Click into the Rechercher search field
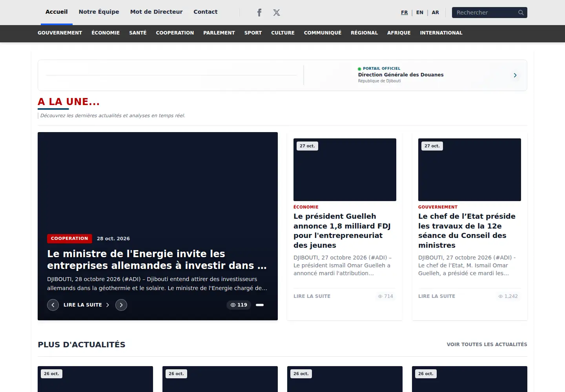 pos(485,13)
